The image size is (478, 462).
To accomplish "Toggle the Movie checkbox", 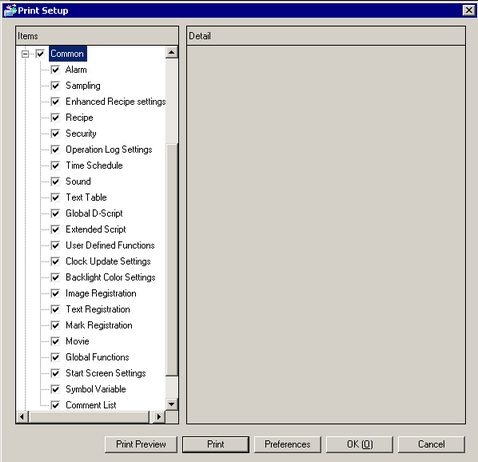I will point(55,341).
